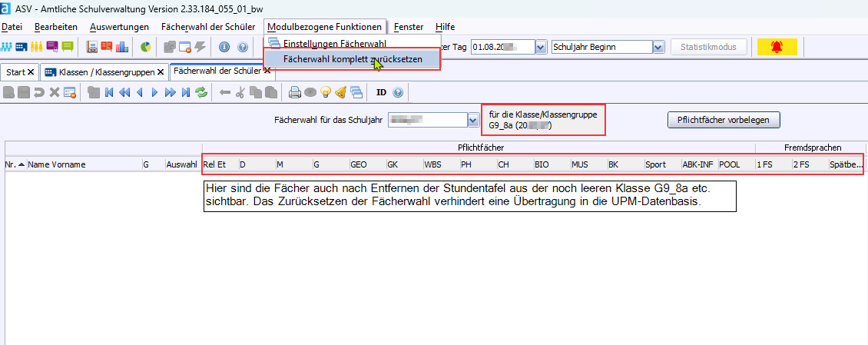Jump to last record with blue arrow
The width and height of the screenshot is (868, 345).
click(x=185, y=93)
